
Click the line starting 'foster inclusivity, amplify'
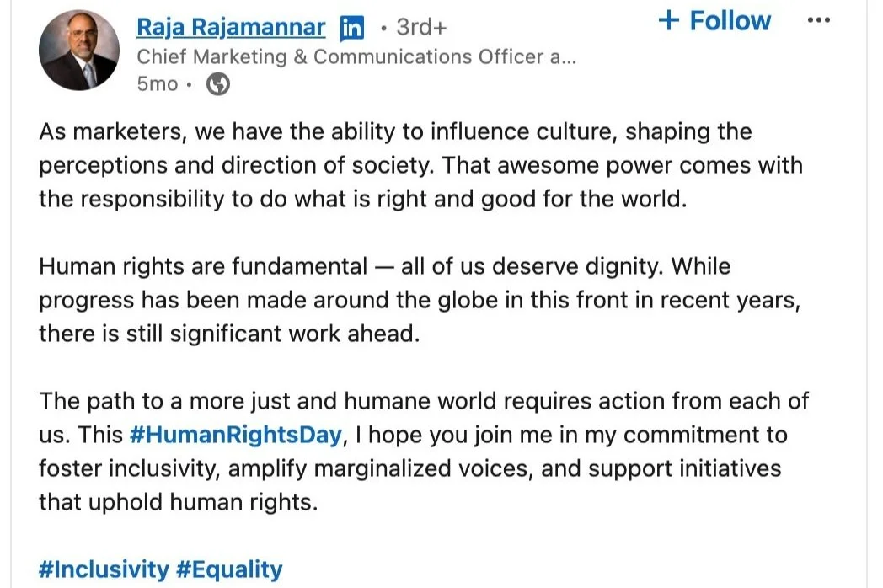409,468
